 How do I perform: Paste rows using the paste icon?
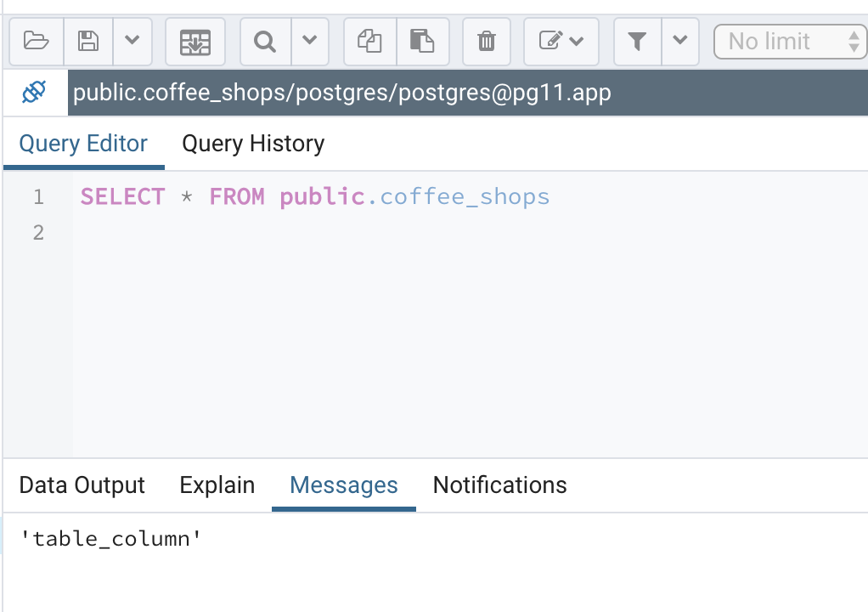click(423, 41)
